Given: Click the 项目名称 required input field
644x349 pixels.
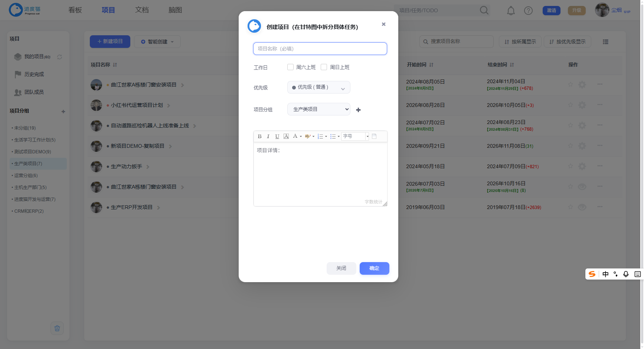Looking at the screenshot, I should click(320, 49).
